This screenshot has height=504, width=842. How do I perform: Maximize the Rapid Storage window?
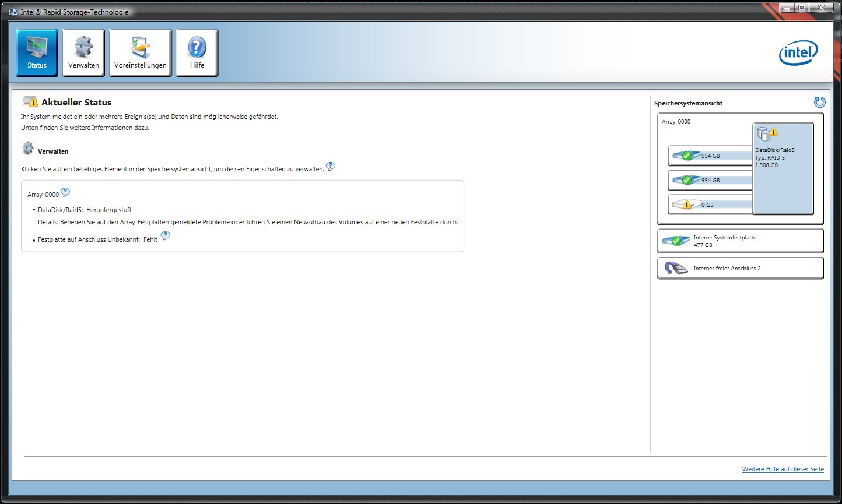(802, 8)
